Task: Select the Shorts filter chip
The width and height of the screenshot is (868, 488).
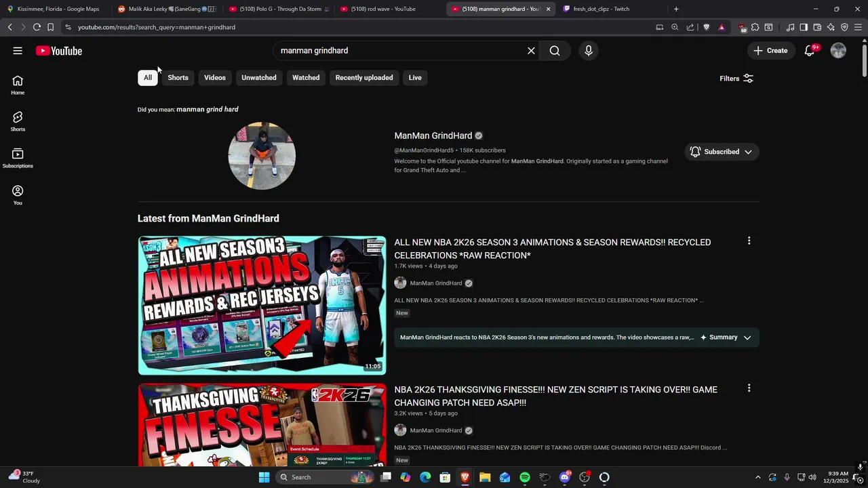Action: 178,77
